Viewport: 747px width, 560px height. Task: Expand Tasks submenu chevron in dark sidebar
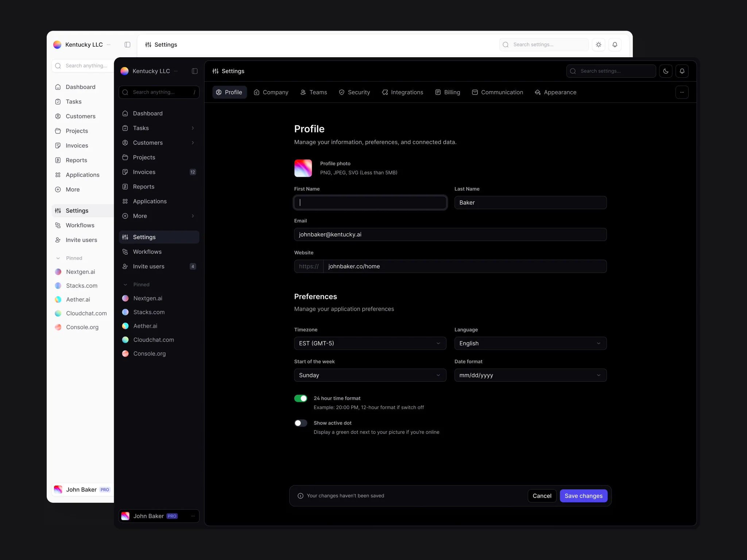click(x=193, y=128)
